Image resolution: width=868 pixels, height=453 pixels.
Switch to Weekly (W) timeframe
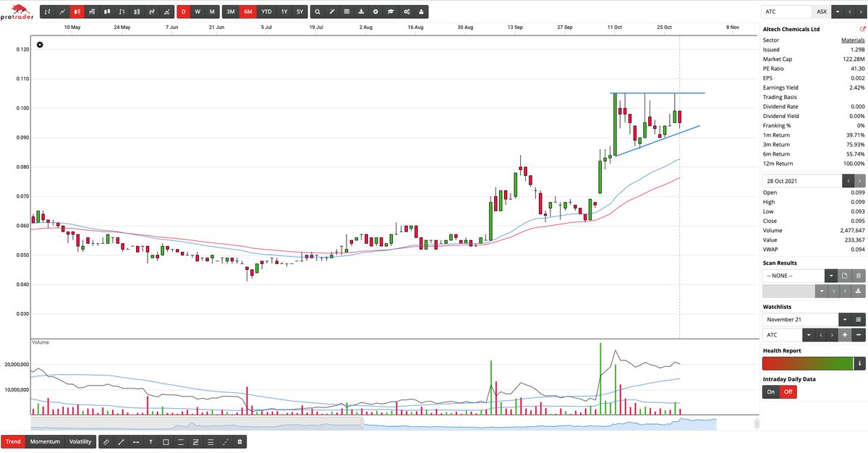197,12
